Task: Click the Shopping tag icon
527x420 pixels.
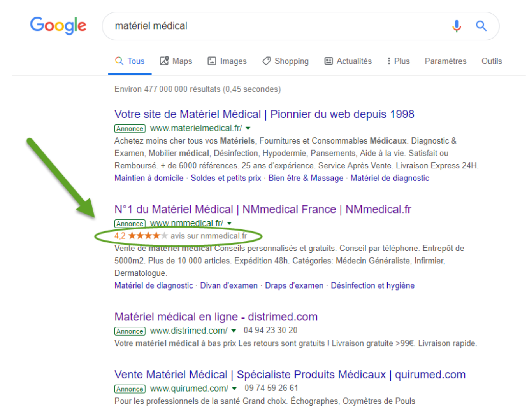Action: click(x=266, y=61)
